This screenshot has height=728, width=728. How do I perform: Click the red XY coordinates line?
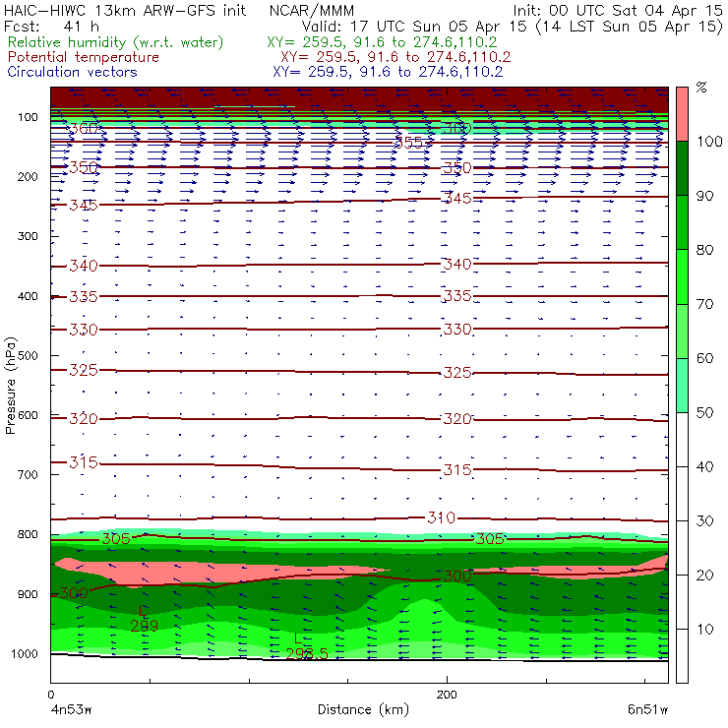coord(395,57)
